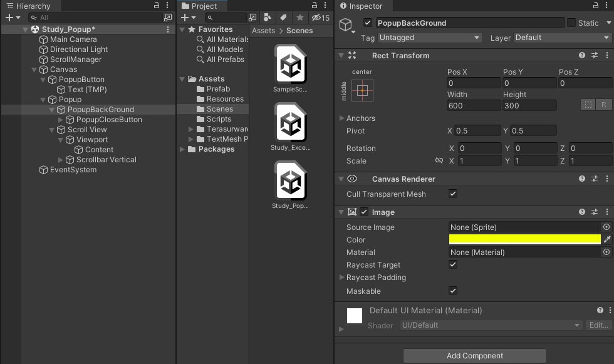
Task: Click the Project favorites star icon
Action: [300, 18]
